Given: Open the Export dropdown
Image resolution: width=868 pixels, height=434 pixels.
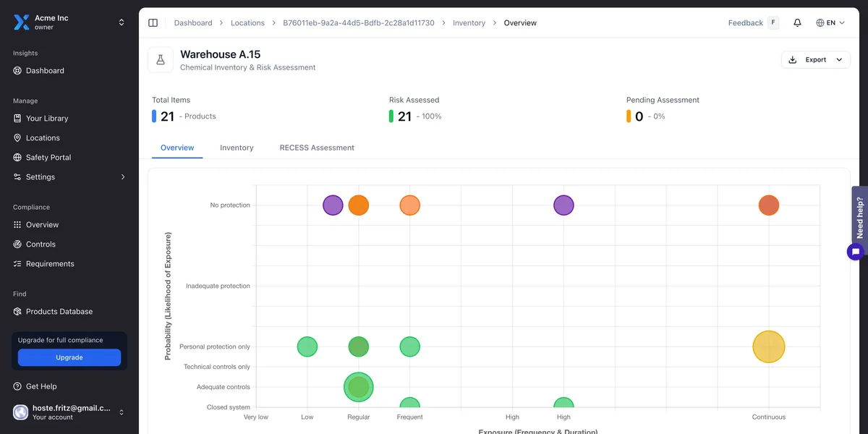Looking at the screenshot, I should (x=815, y=60).
